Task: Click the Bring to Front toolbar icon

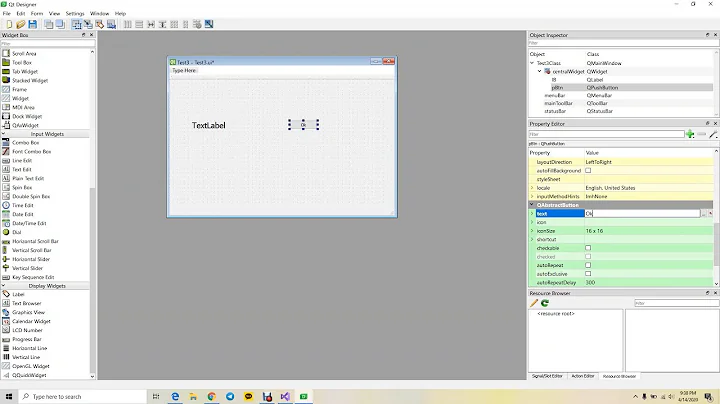Action: (60, 24)
